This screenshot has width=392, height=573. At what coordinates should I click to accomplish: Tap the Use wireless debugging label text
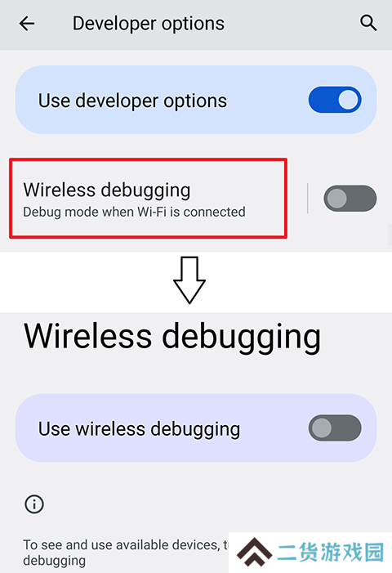pos(139,429)
